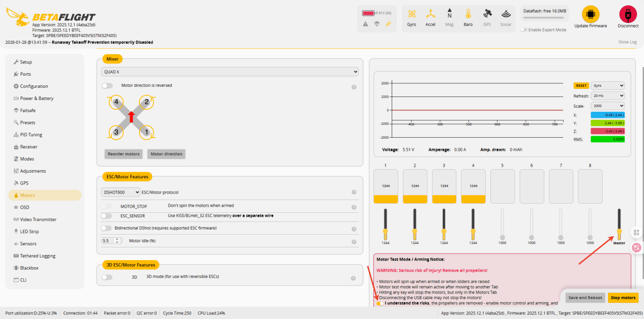Click the Update Firmware chip icon
The height and width of the screenshot is (319, 644).
click(590, 14)
